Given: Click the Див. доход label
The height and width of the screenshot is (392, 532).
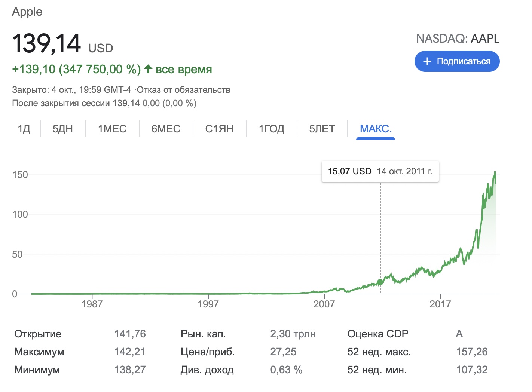Looking at the screenshot, I should [207, 370].
